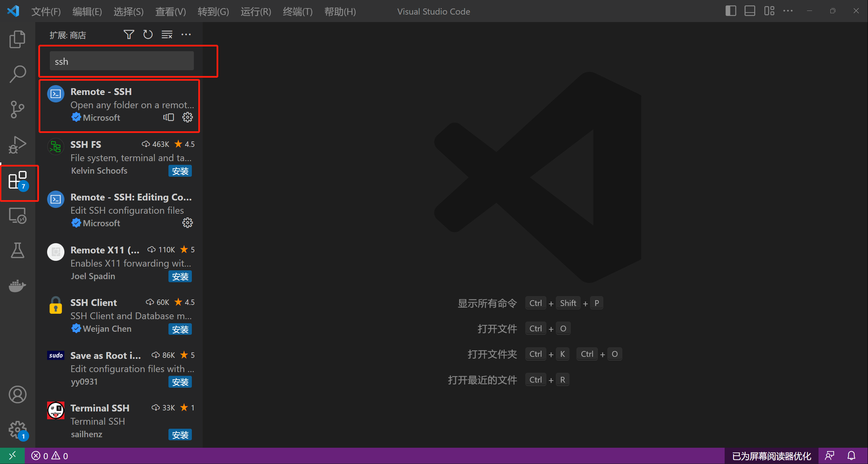Open the Remote Explorer view
The width and height of the screenshot is (868, 464).
pos(17,215)
